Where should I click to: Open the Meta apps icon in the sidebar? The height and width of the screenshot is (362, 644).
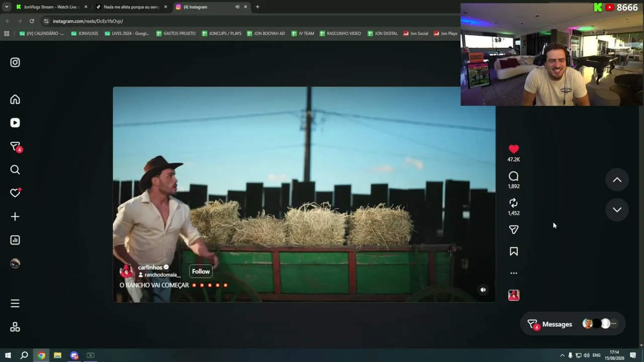[15, 327]
